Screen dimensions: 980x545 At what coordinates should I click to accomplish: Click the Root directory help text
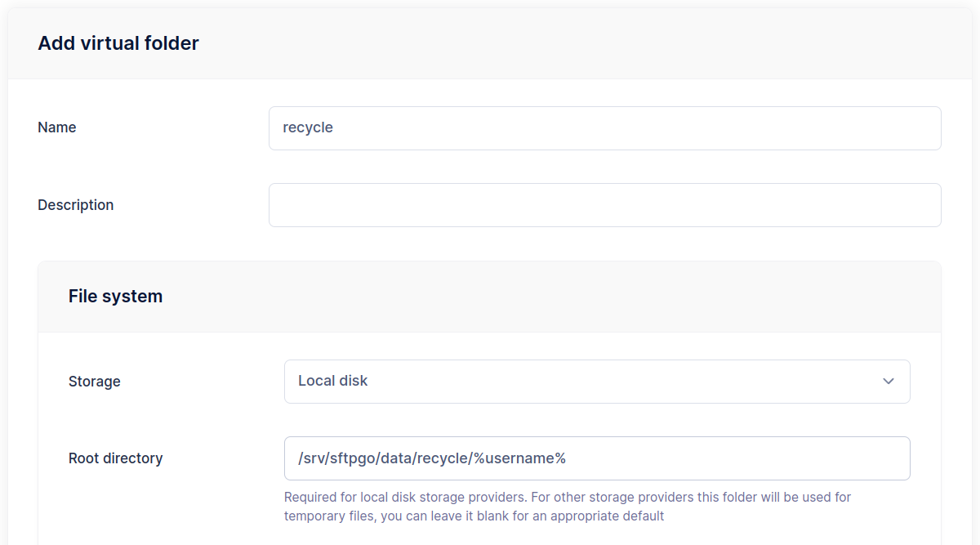tap(567, 497)
